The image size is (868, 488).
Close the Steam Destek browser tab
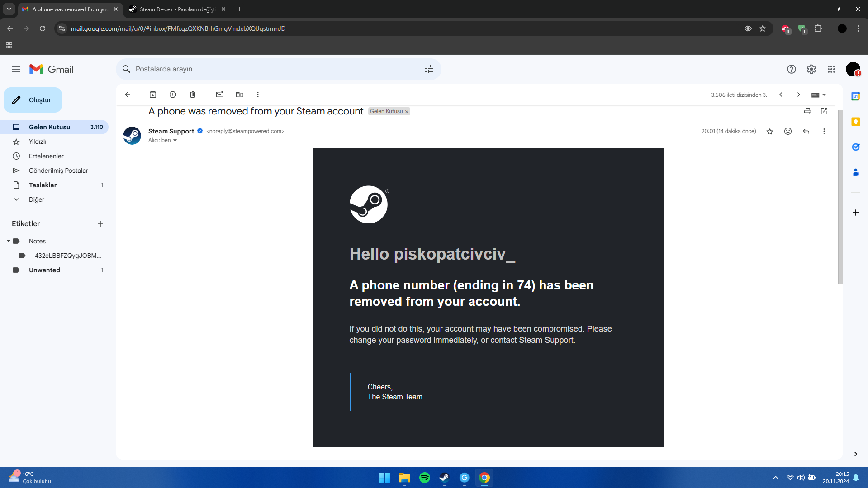click(223, 9)
